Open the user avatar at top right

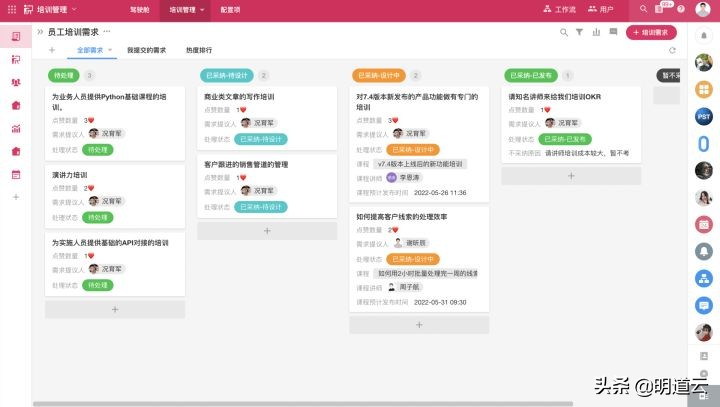[x=703, y=9]
